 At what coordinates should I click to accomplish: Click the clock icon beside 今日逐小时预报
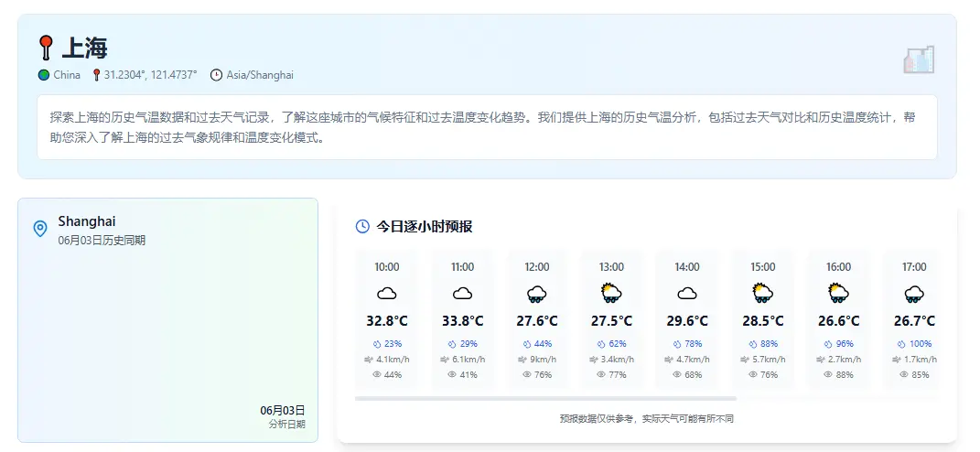tap(362, 226)
